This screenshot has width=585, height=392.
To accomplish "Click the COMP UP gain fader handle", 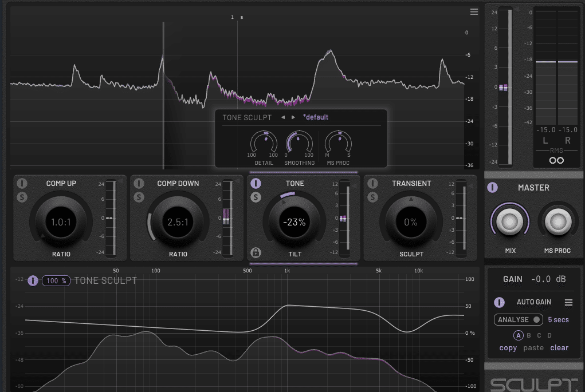I will point(109,218).
